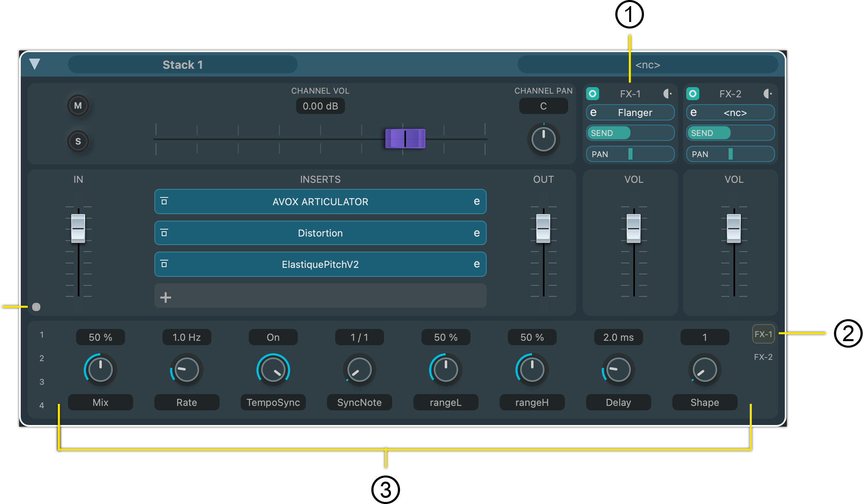Select the Distortion insert slot

pyautogui.click(x=320, y=233)
